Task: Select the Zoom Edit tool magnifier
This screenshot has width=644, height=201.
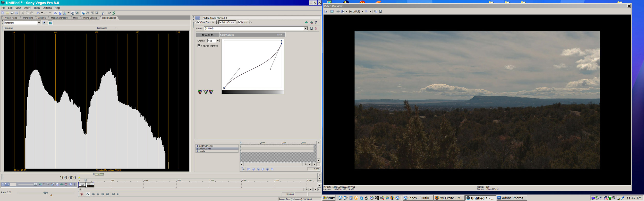Action: pos(97,13)
